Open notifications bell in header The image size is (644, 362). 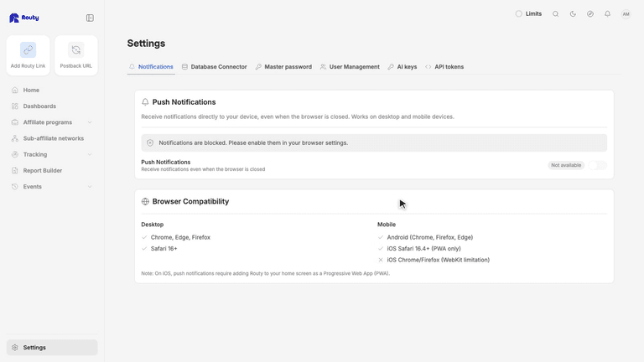[x=607, y=13]
